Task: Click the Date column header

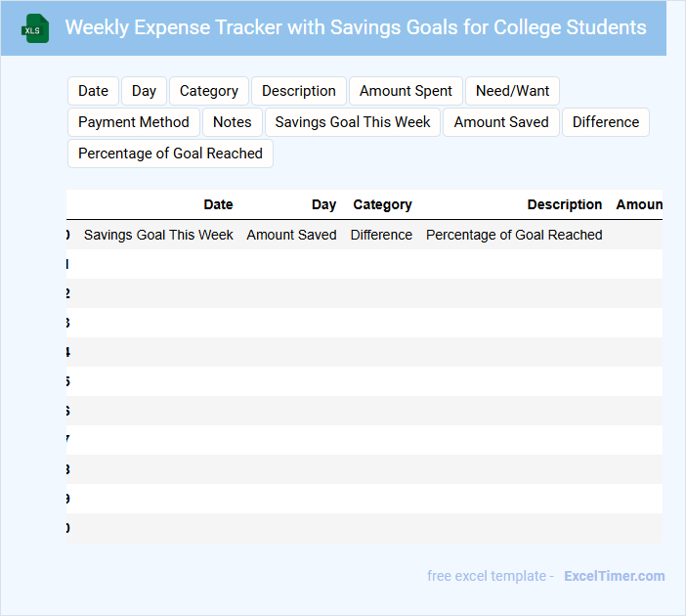Action: point(218,204)
